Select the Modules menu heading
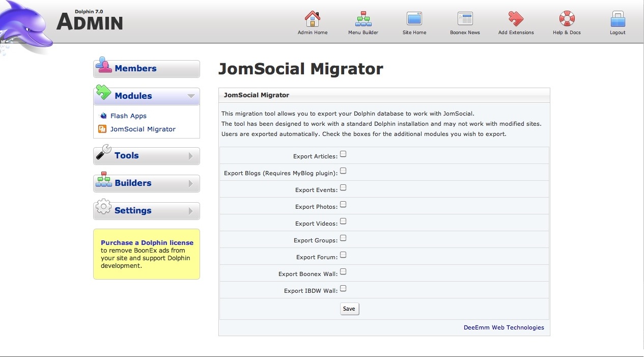Screen dimensions: 644x357 click(133, 96)
